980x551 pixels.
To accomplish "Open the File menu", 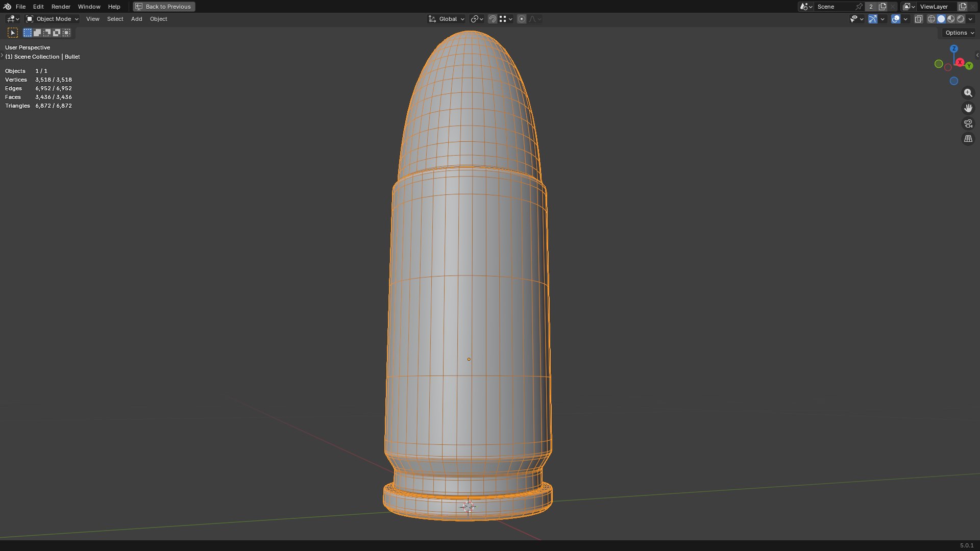I will (x=20, y=7).
